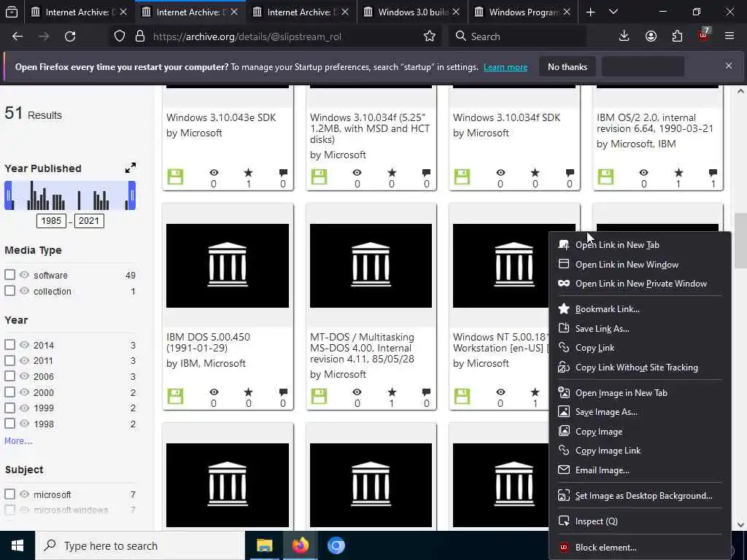Hide software results via eye toggle
The height and width of the screenshot is (560, 747).
point(24,275)
